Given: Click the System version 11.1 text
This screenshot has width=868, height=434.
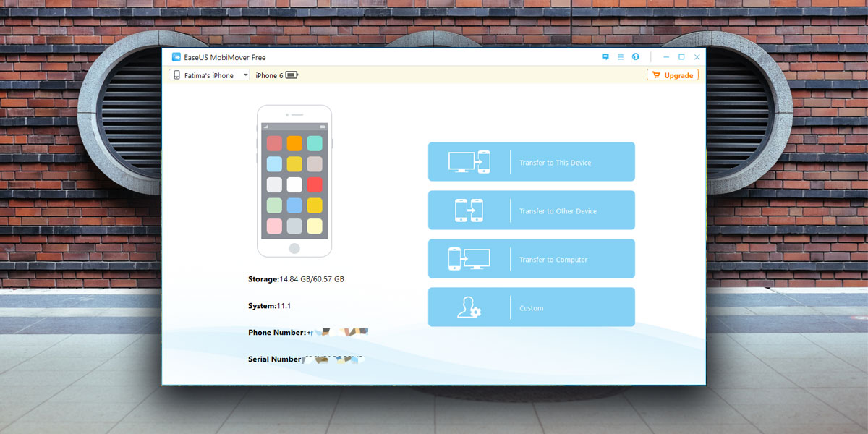Looking at the screenshot, I should tap(284, 306).
